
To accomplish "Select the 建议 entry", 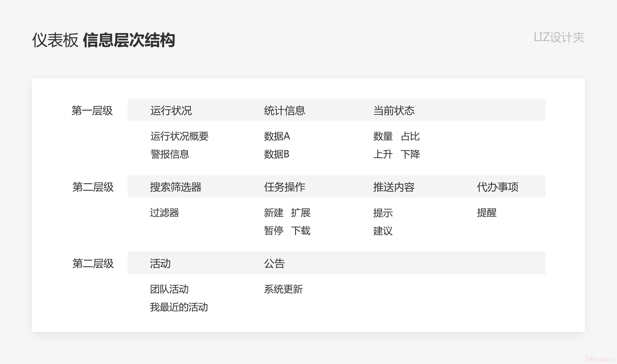I will [383, 231].
